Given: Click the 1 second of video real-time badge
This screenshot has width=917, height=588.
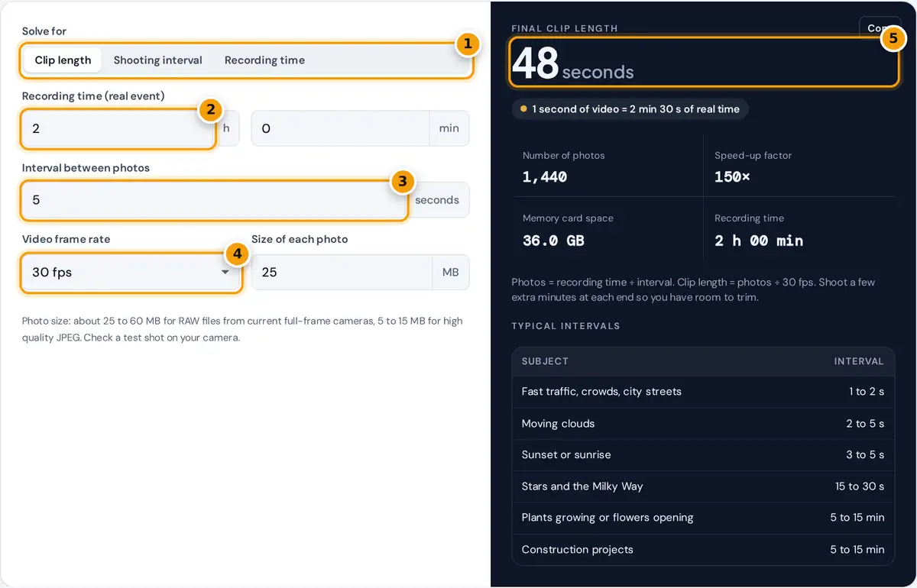Looking at the screenshot, I should 630,109.
